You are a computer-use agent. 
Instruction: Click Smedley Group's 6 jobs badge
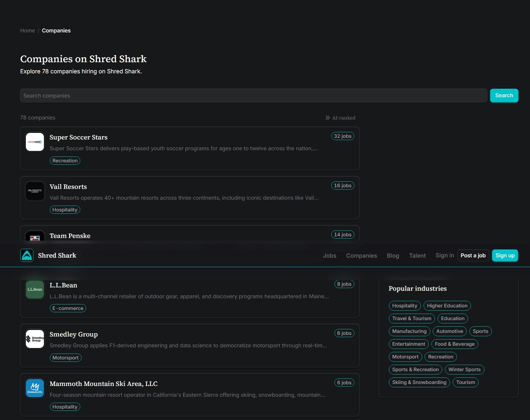(x=344, y=333)
